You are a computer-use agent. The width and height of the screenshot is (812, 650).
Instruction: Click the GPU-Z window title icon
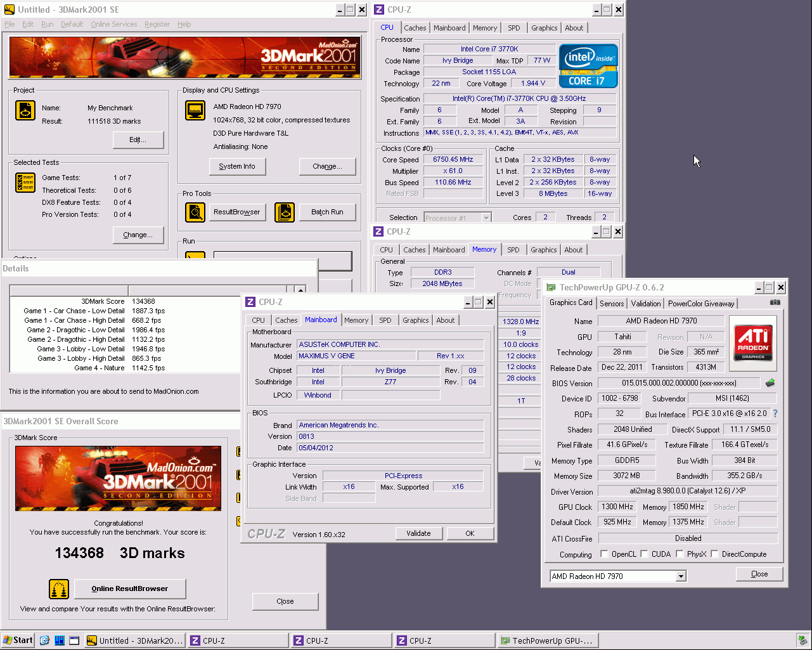pyautogui.click(x=551, y=287)
